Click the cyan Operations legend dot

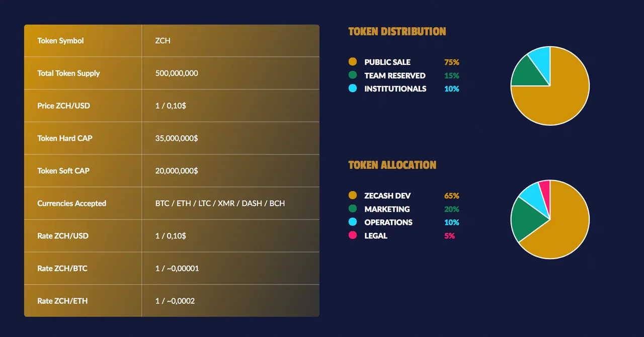tap(353, 222)
